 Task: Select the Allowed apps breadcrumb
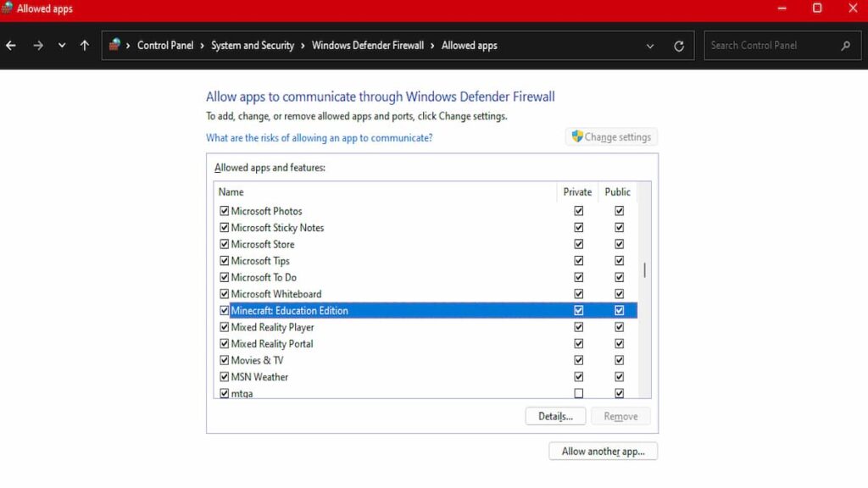(x=469, y=46)
